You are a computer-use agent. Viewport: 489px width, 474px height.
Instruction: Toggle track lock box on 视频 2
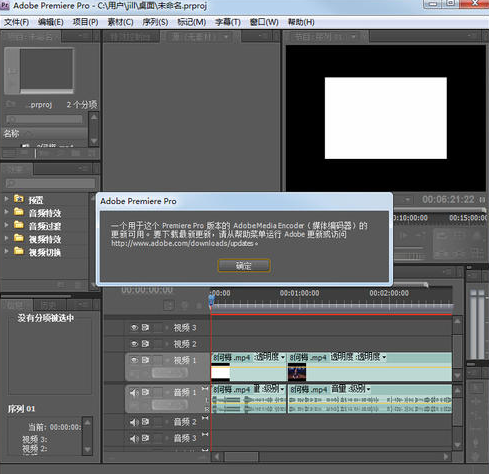(x=158, y=344)
